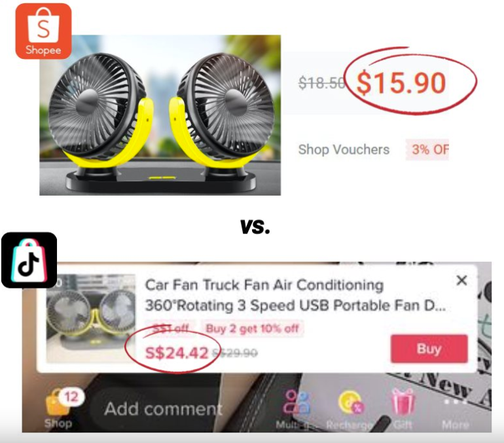Tap the Recharge coin icon
Screen dimensions: 504x443
pyautogui.click(x=350, y=402)
